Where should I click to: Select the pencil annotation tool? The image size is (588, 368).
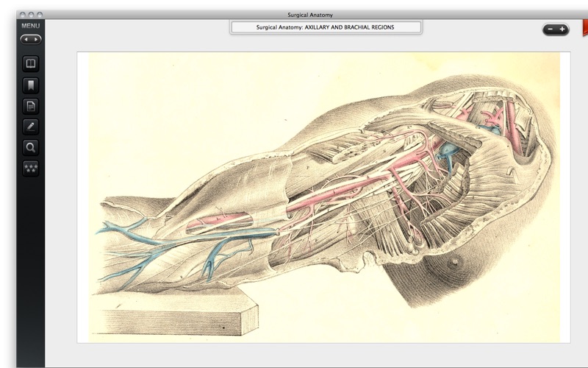(x=31, y=127)
